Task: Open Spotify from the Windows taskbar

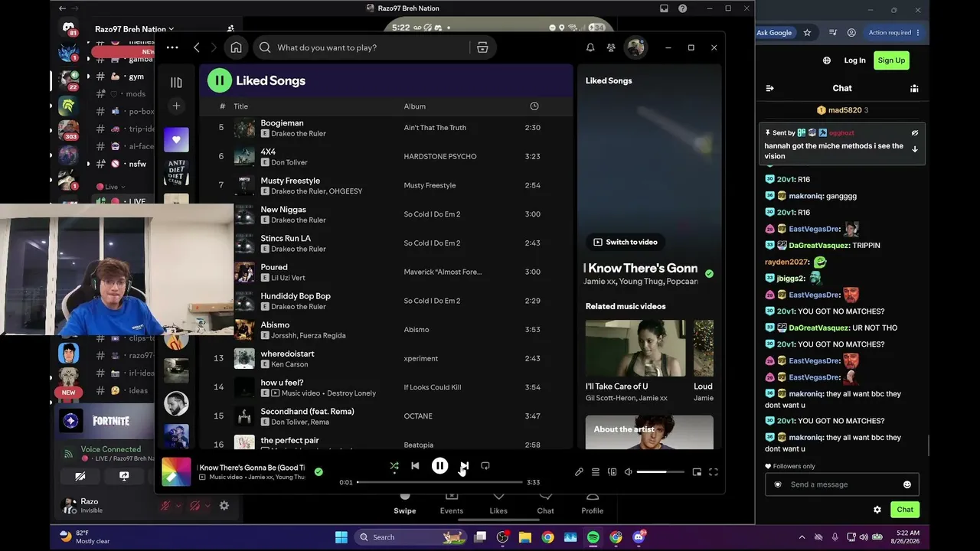Action: point(593,537)
